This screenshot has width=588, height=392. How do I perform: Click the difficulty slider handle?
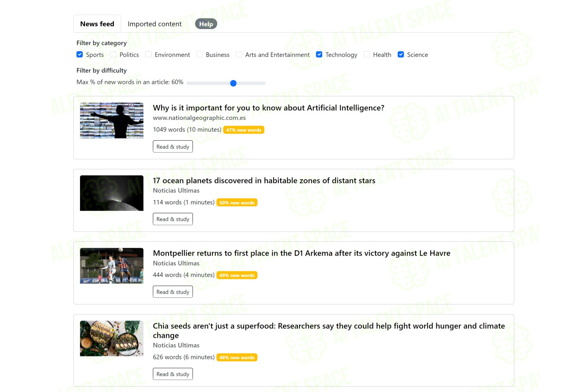[x=233, y=83]
